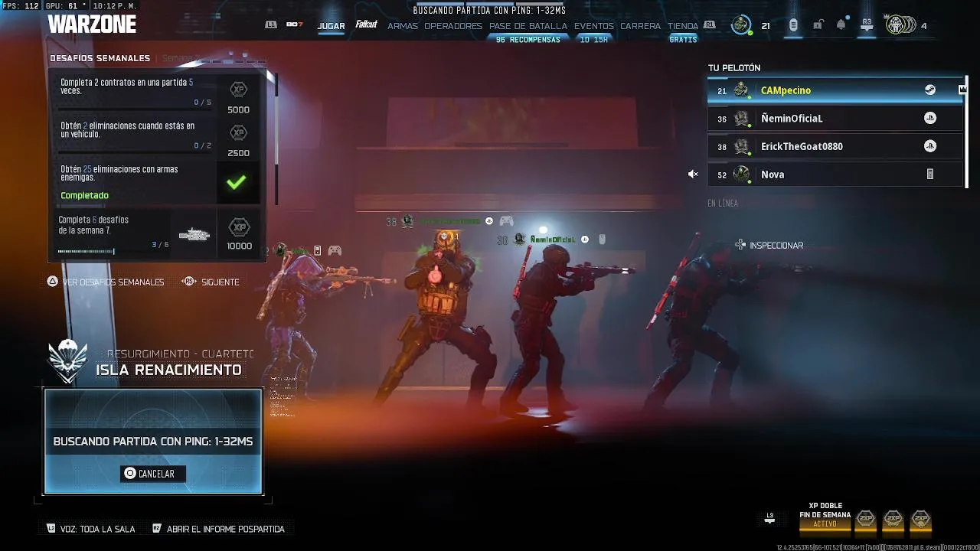Click vehicle eliminations progress bar 0 / 2
Screen dimensions: 980x551
[x=136, y=152]
